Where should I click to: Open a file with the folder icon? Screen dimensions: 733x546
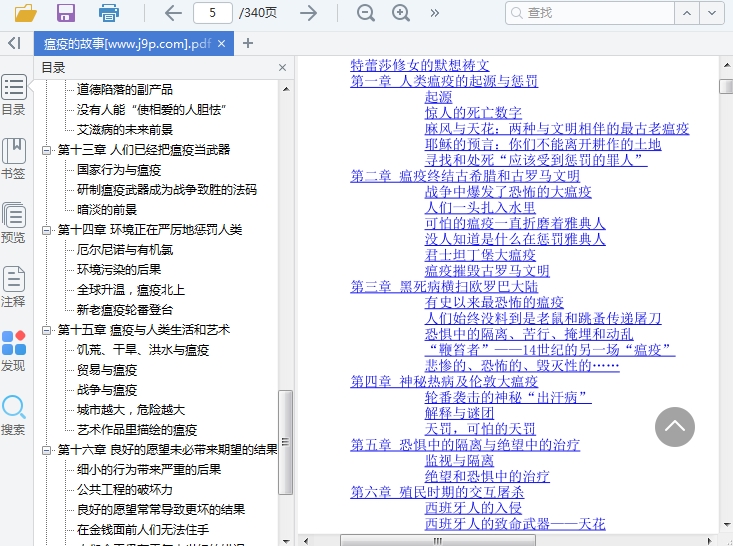point(25,13)
